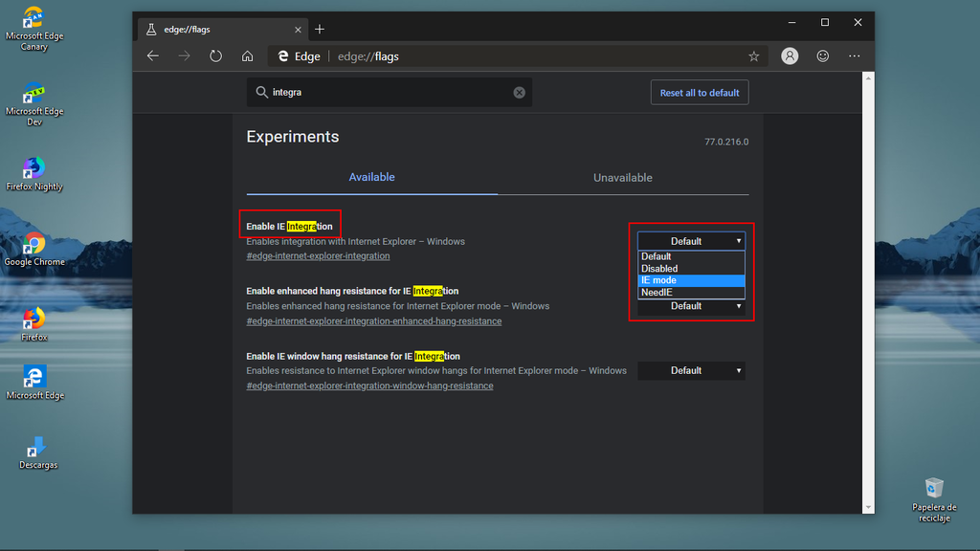Add this page to favorites star
The width and height of the screenshot is (980, 551).
tap(754, 56)
